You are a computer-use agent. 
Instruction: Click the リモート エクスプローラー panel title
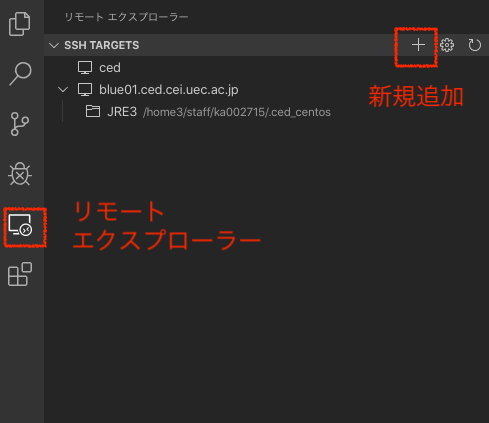click(x=126, y=17)
